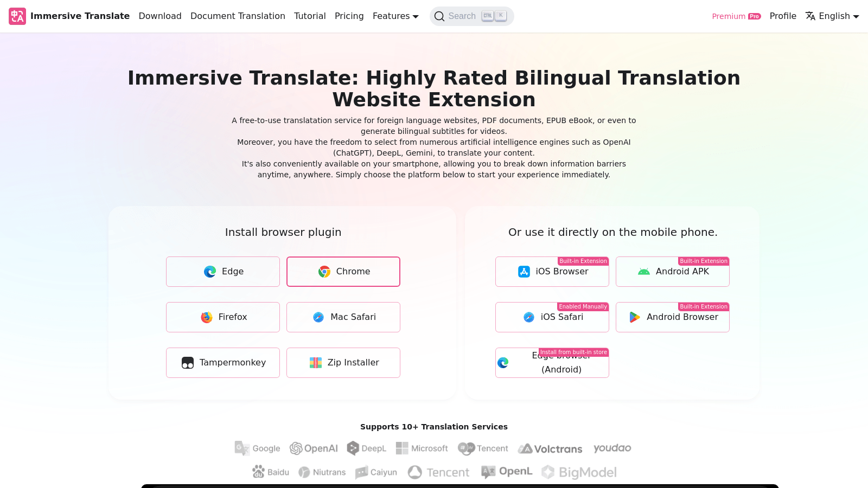Choose the Tampermonkey install option
Viewport: 868px width, 488px height.
point(223,363)
